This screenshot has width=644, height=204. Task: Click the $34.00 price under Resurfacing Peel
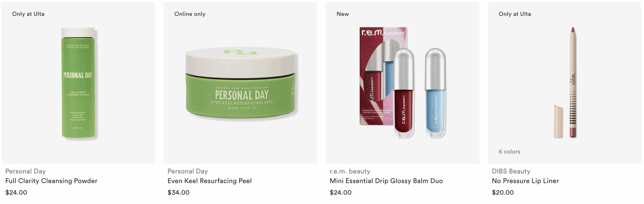tap(178, 192)
